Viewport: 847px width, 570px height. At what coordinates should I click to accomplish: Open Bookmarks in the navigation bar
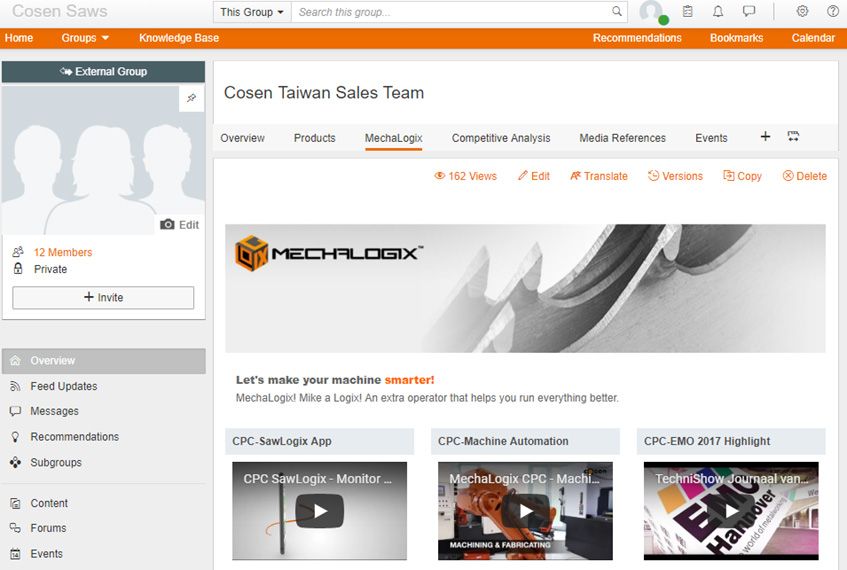click(736, 38)
